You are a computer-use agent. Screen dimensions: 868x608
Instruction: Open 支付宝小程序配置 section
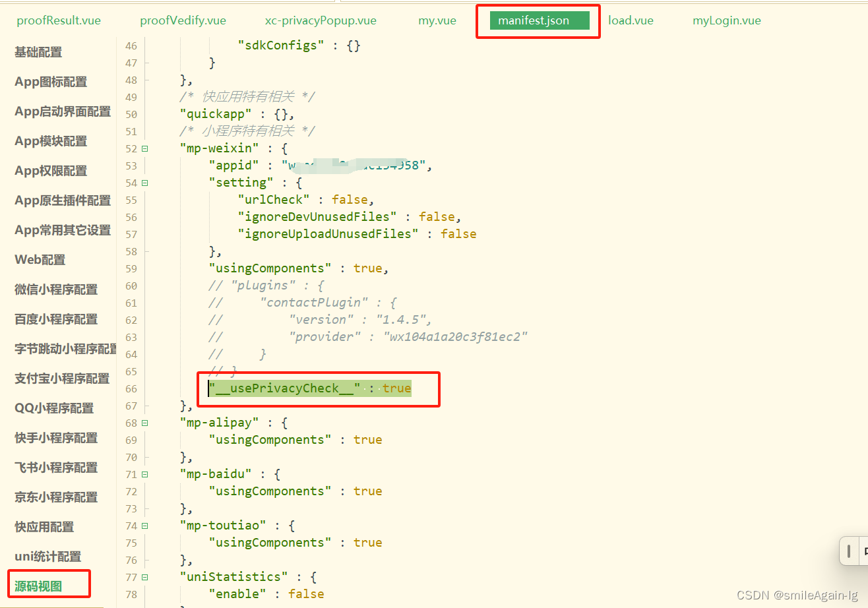point(62,379)
